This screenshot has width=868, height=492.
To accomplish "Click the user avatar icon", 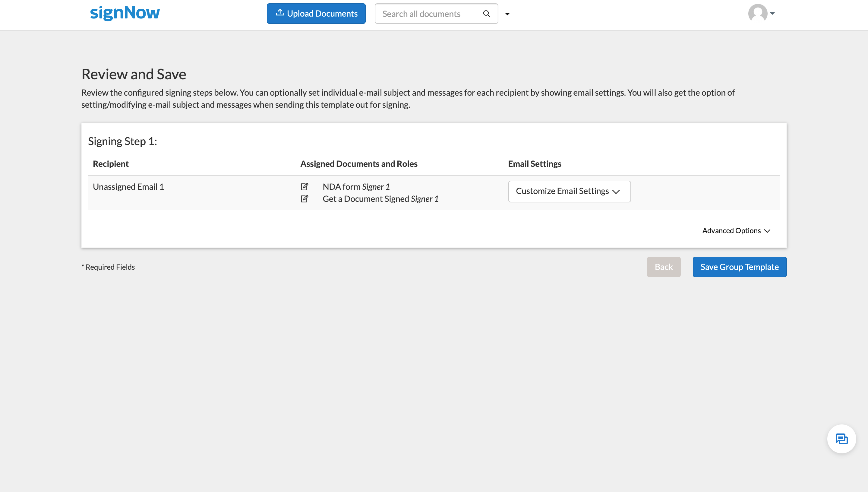I will point(757,13).
